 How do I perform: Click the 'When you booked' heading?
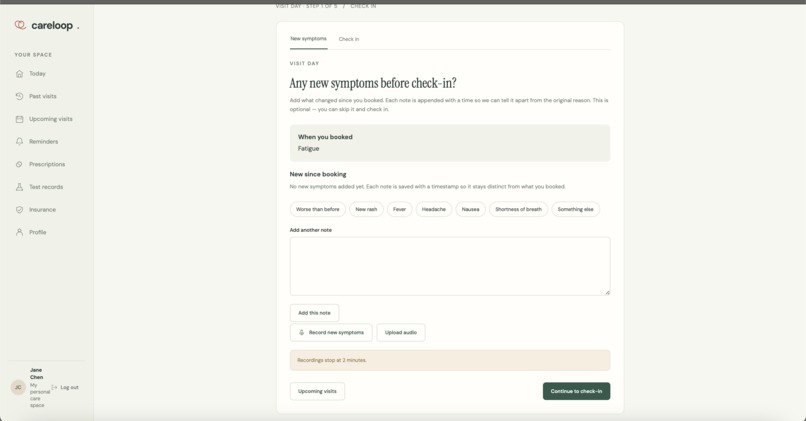point(325,137)
